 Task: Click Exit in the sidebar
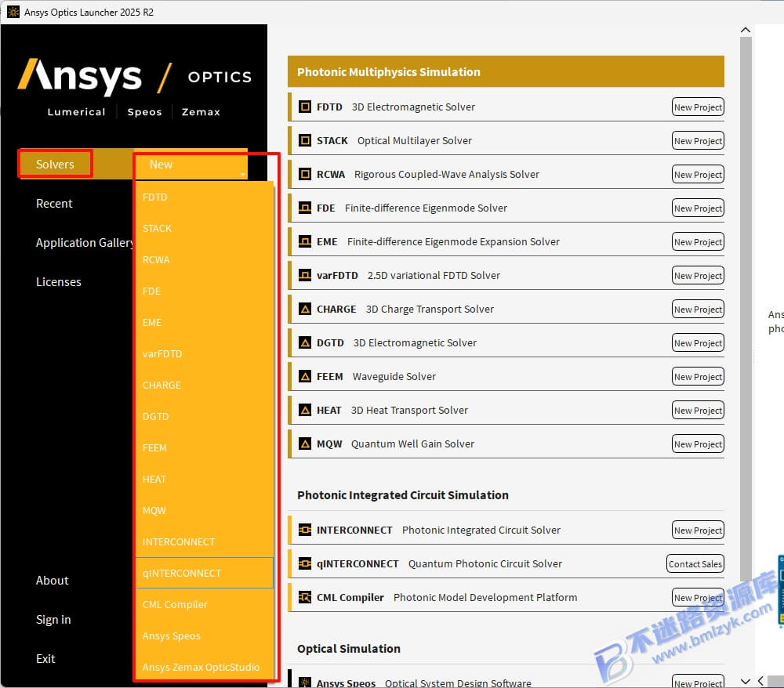(45, 659)
